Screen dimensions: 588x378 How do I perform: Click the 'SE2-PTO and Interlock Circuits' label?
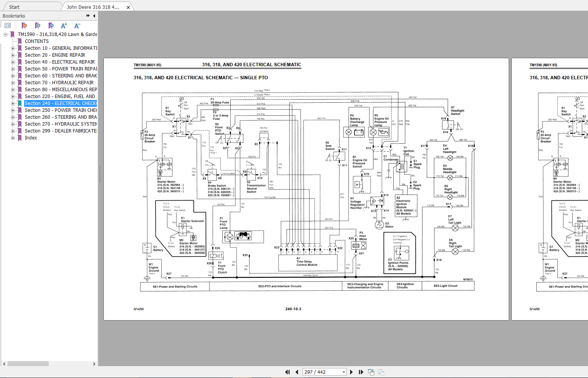280,286
